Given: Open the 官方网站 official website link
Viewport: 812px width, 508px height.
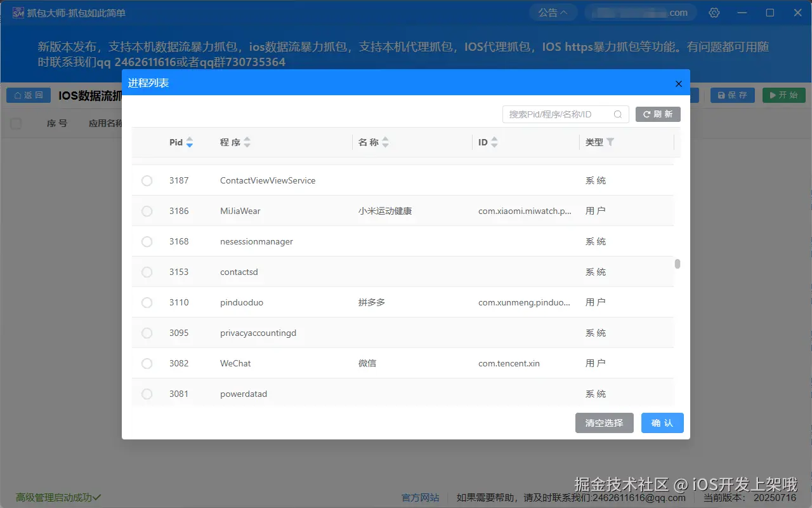Looking at the screenshot, I should tap(420, 497).
